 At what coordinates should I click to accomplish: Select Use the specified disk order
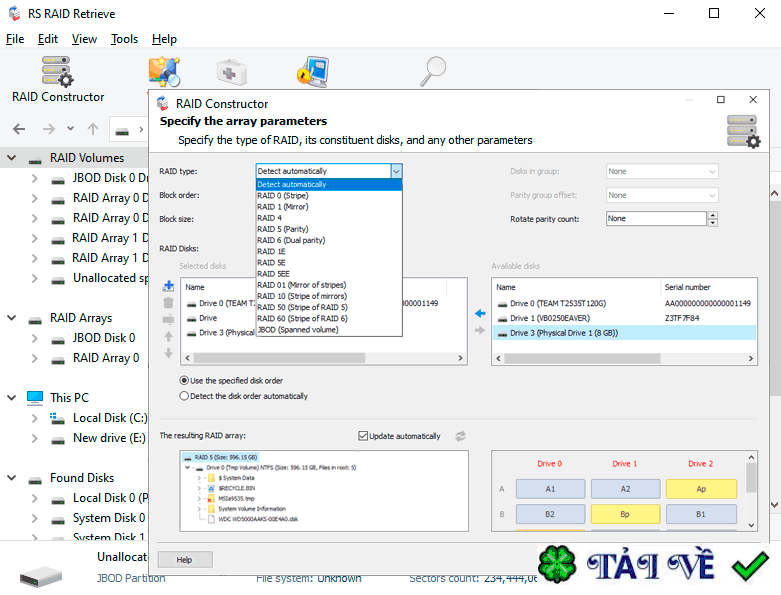tap(184, 380)
